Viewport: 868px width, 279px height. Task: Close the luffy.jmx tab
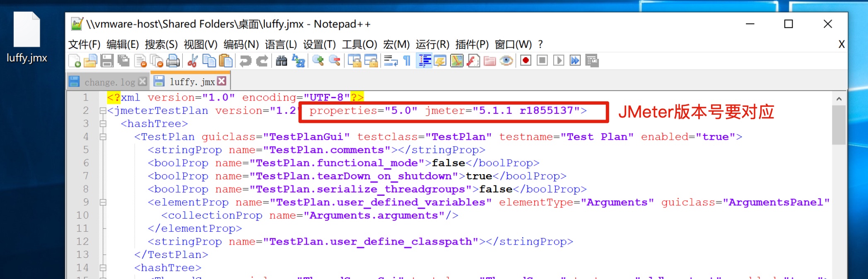(222, 81)
